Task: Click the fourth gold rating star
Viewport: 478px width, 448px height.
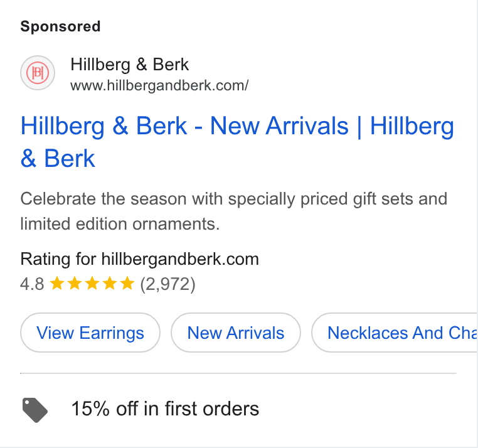Action: [109, 284]
